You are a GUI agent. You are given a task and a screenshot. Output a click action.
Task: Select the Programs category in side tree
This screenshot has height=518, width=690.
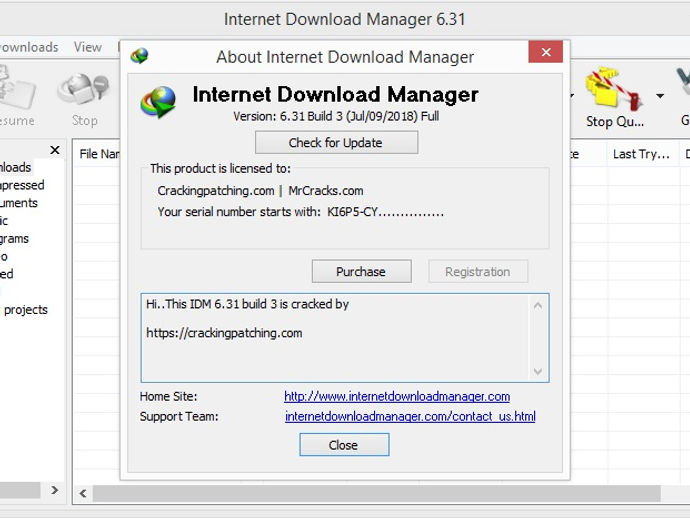14,239
